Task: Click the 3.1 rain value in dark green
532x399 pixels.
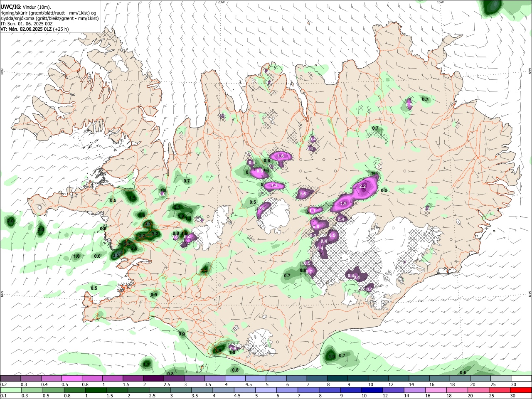Action: pos(148,224)
